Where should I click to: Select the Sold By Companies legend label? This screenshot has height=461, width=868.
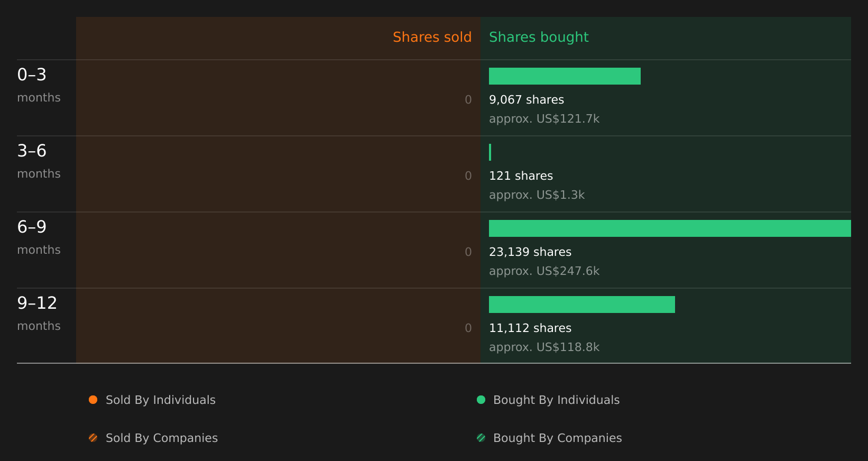(162, 438)
